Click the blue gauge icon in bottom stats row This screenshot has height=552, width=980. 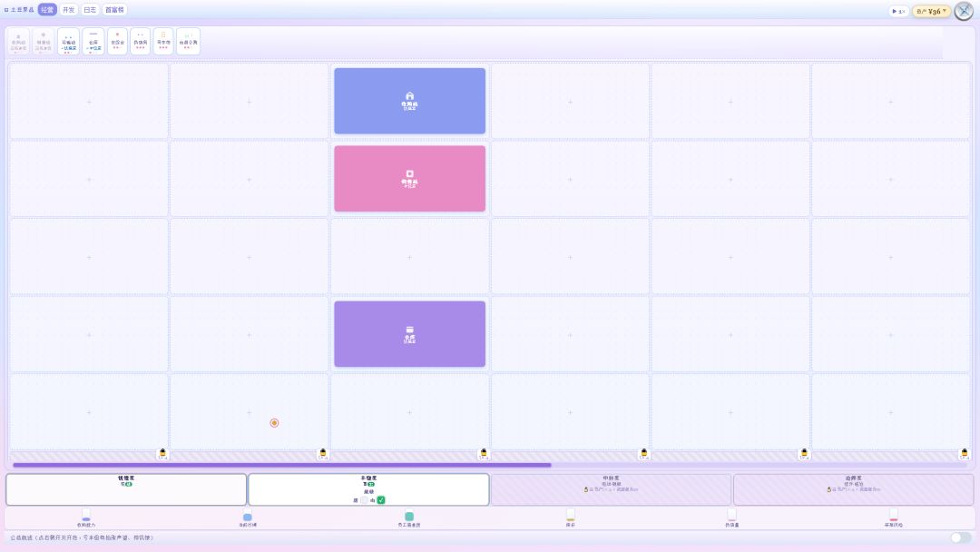pos(248,515)
